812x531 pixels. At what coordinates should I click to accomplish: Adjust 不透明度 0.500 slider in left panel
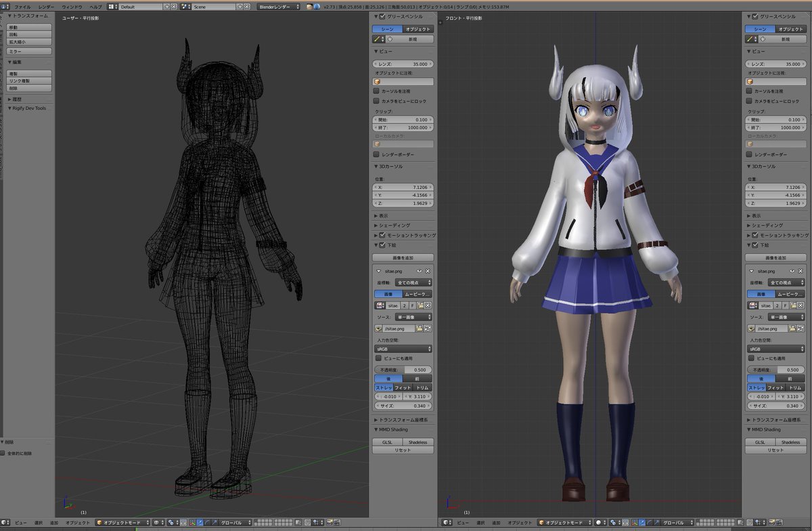pos(403,370)
